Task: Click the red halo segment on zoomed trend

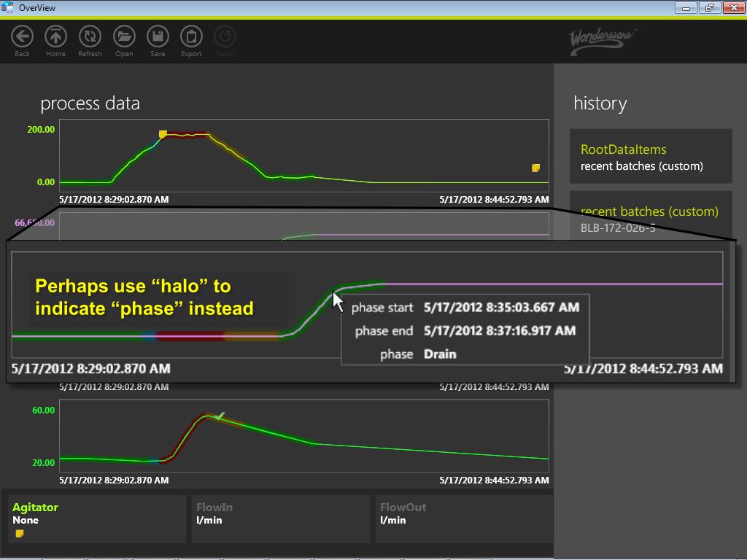Action: coord(190,336)
